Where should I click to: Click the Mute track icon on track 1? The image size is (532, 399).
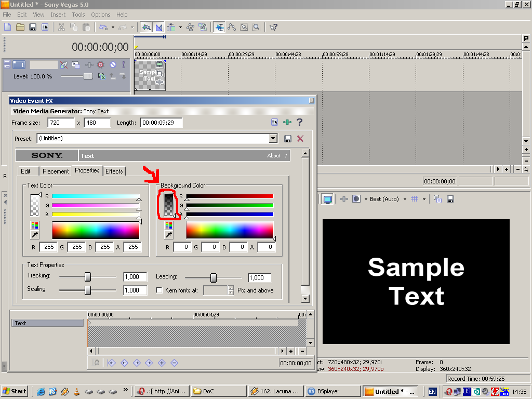click(x=113, y=64)
